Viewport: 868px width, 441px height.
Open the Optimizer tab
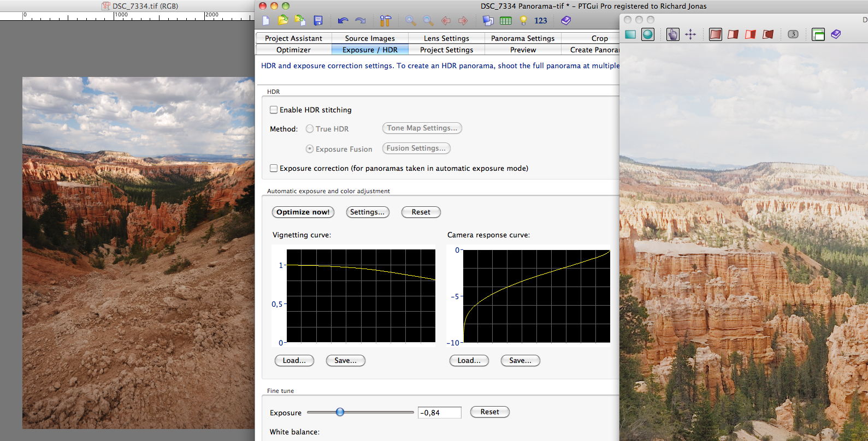click(x=293, y=50)
